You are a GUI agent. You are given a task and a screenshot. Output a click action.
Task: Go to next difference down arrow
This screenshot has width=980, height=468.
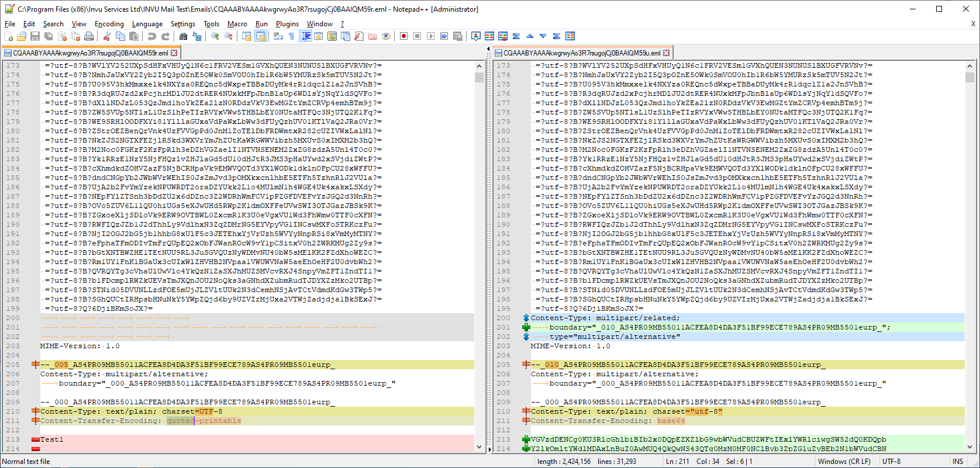[543, 36]
